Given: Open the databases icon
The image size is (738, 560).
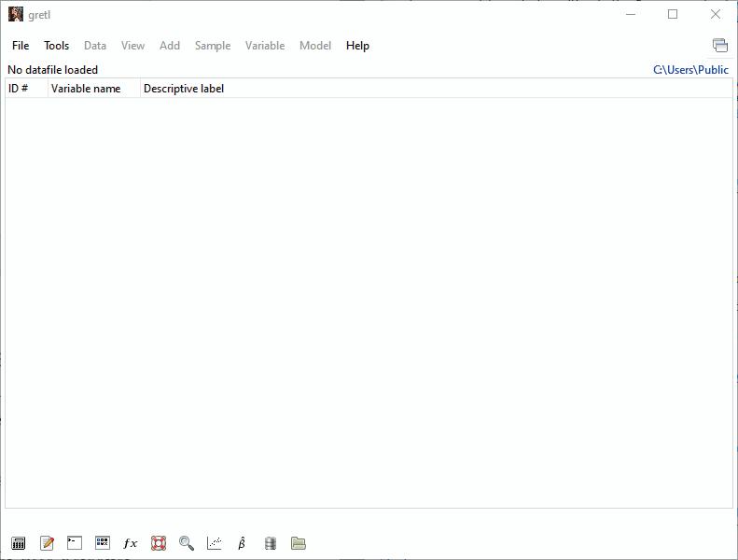Looking at the screenshot, I should tap(271, 543).
